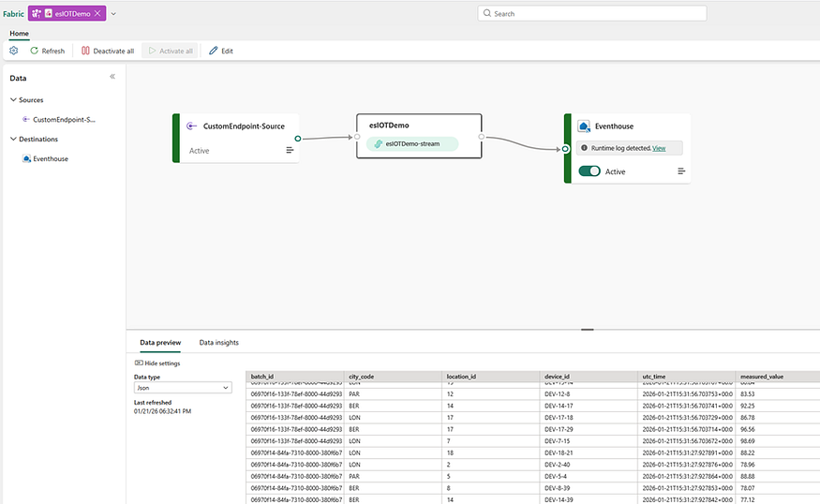Click measured value 98.69
This screenshot has height=504, width=820.
pos(747,441)
